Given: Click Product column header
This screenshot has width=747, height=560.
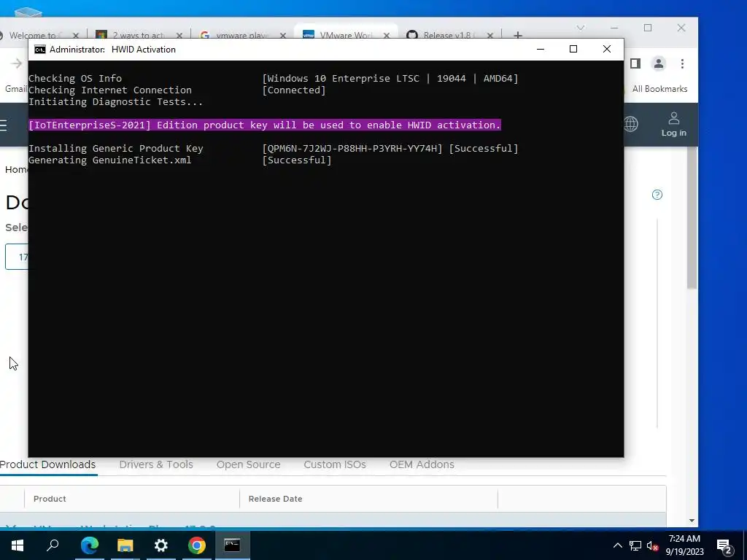Looking at the screenshot, I should pyautogui.click(x=50, y=499).
